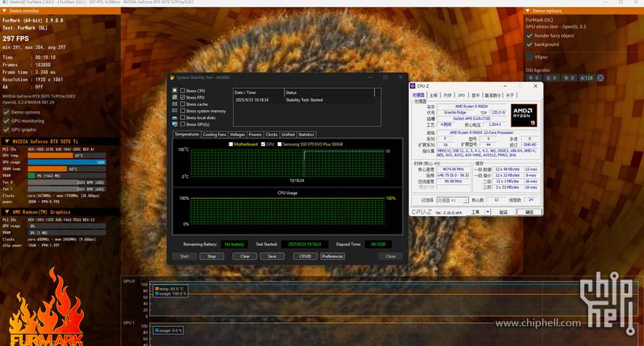The image size is (644, 346).
Task: Enable the Stress system memory checkbox
Action: (x=183, y=111)
